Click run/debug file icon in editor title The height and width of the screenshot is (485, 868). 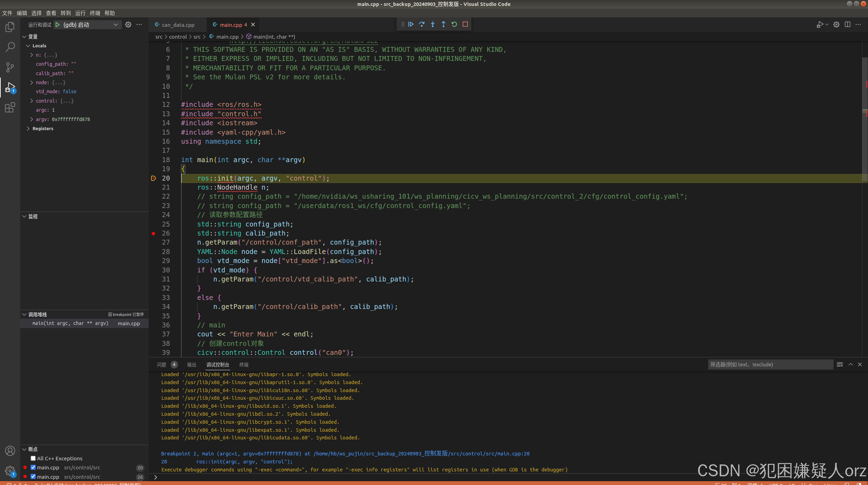pyautogui.click(x=820, y=25)
